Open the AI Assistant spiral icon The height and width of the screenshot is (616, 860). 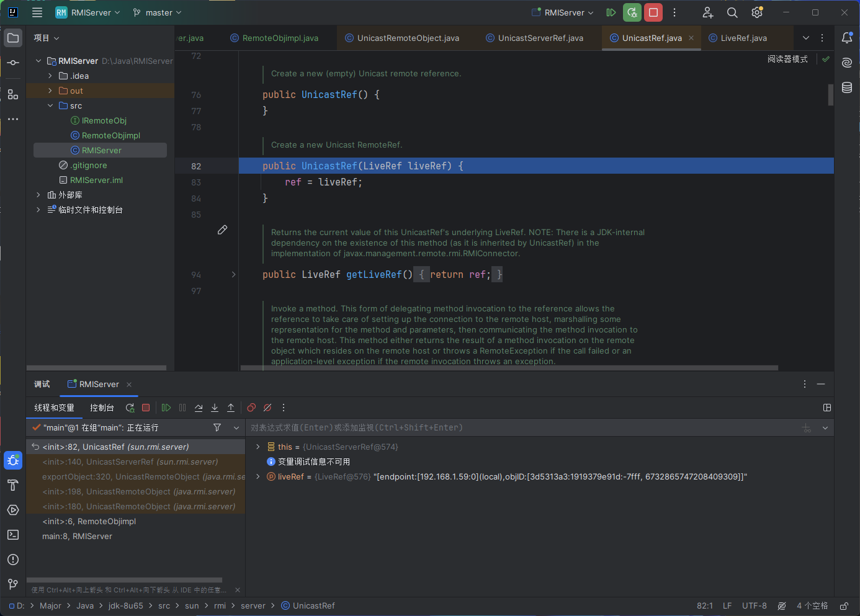click(x=847, y=63)
